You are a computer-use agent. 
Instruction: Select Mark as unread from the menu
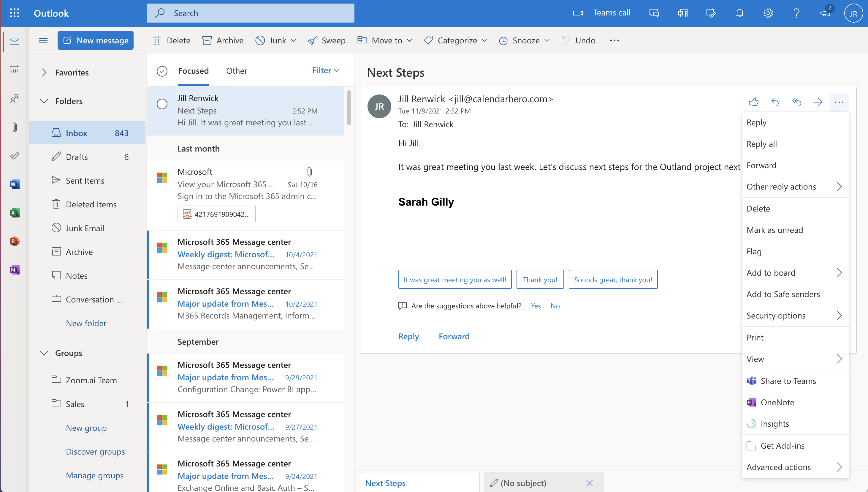pyautogui.click(x=775, y=230)
